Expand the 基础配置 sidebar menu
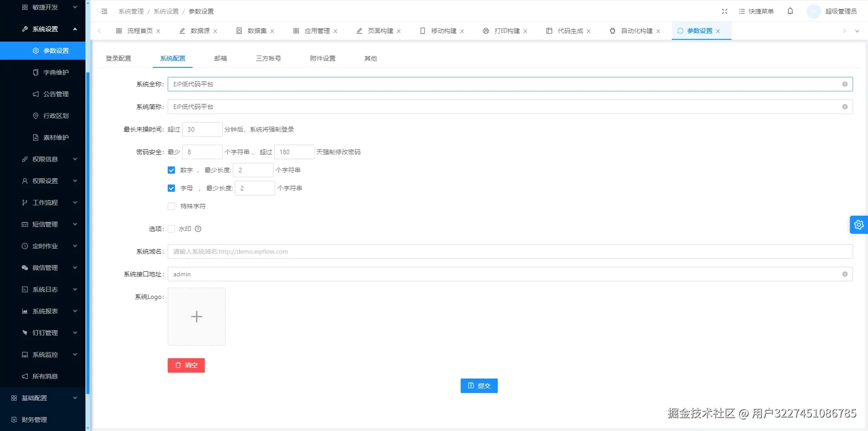 (42, 398)
